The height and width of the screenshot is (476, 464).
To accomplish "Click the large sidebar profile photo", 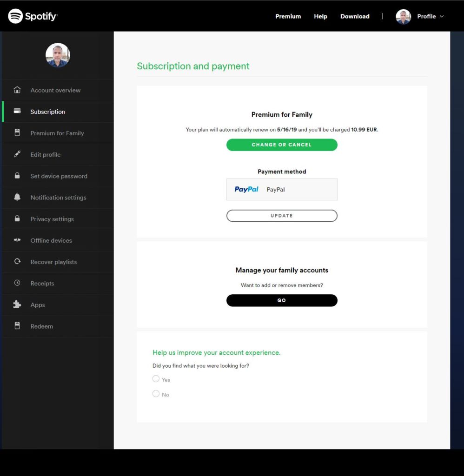I will (58, 55).
